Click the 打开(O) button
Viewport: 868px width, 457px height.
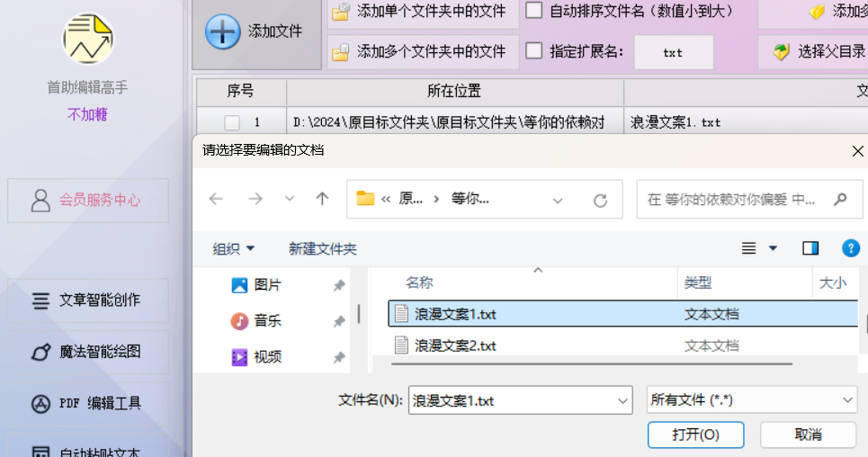pyautogui.click(x=695, y=435)
